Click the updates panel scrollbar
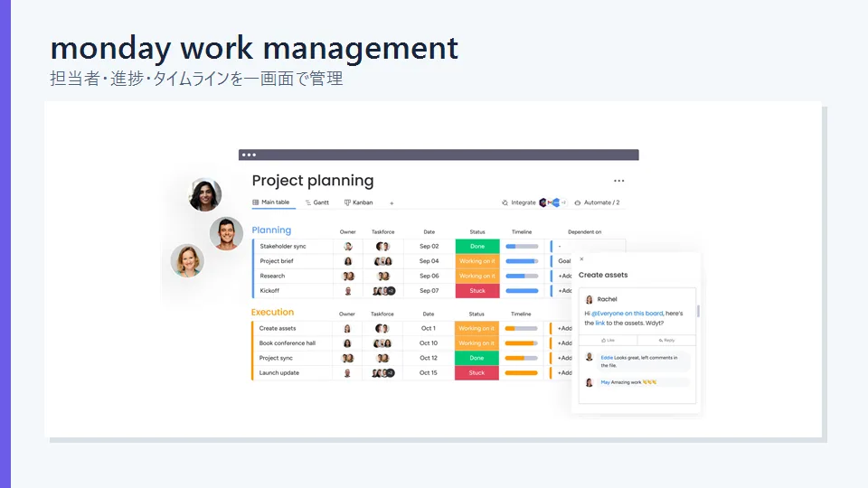Image resolution: width=868 pixels, height=488 pixels. [x=698, y=311]
